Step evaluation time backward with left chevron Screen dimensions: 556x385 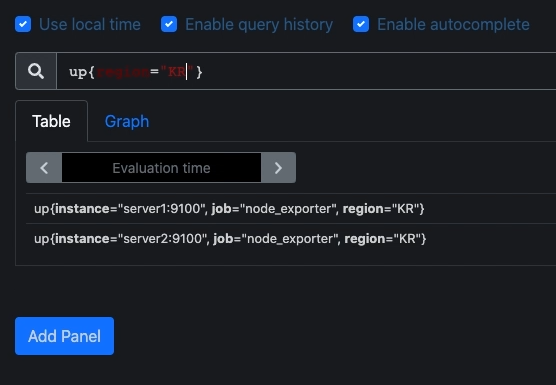click(x=44, y=168)
